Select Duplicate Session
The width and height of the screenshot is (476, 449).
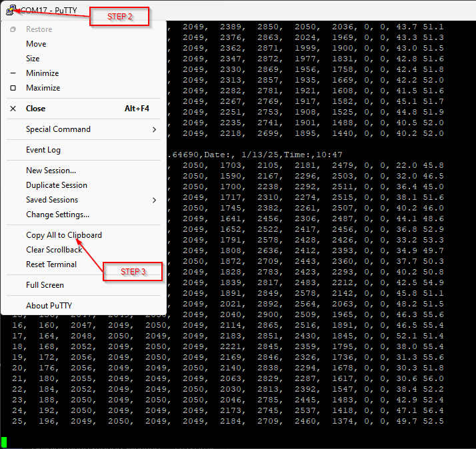coord(57,185)
